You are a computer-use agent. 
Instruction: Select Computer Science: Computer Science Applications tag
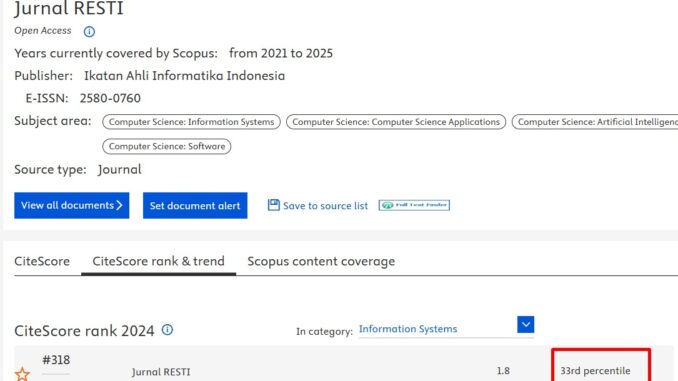(396, 122)
